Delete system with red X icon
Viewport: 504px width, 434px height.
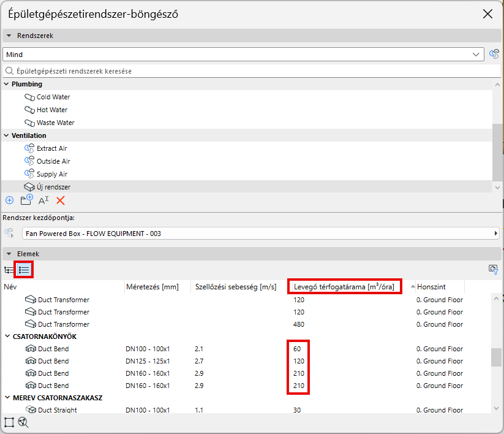pos(61,200)
